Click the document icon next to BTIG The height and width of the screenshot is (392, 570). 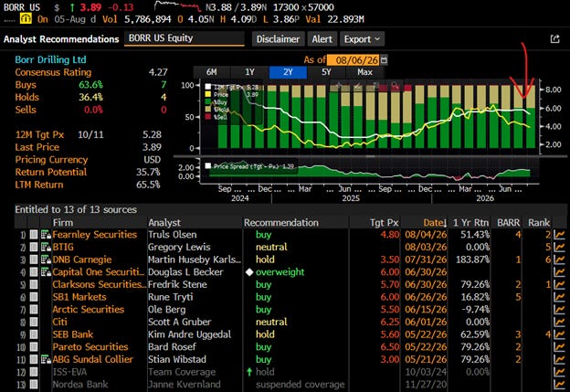tap(46, 248)
